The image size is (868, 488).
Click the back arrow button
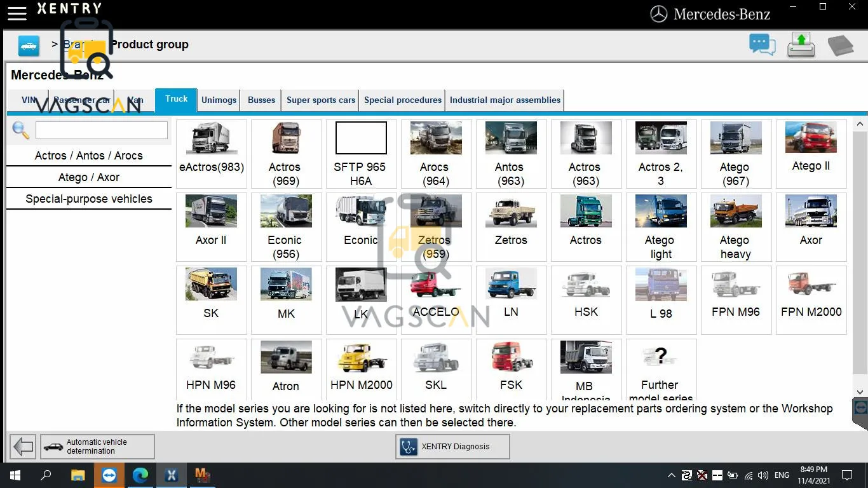pos(24,447)
